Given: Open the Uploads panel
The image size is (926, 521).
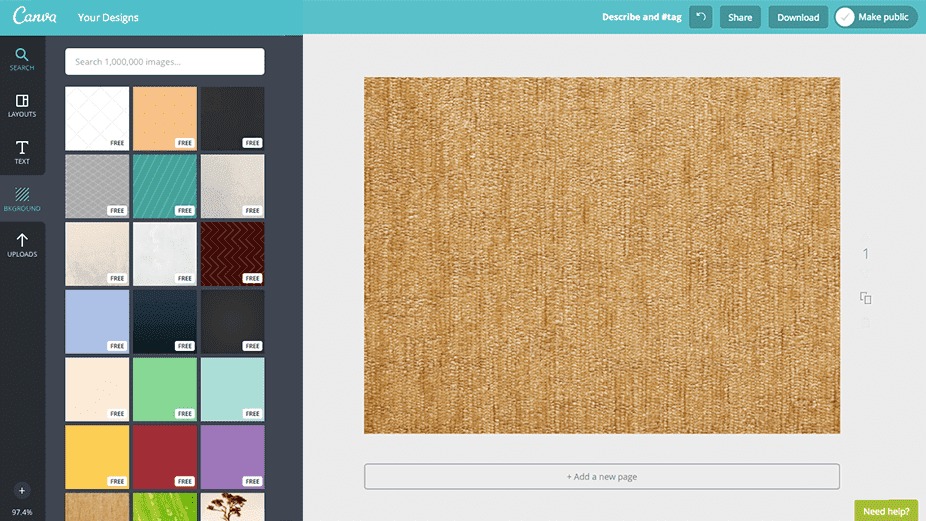Looking at the screenshot, I should pyautogui.click(x=22, y=245).
